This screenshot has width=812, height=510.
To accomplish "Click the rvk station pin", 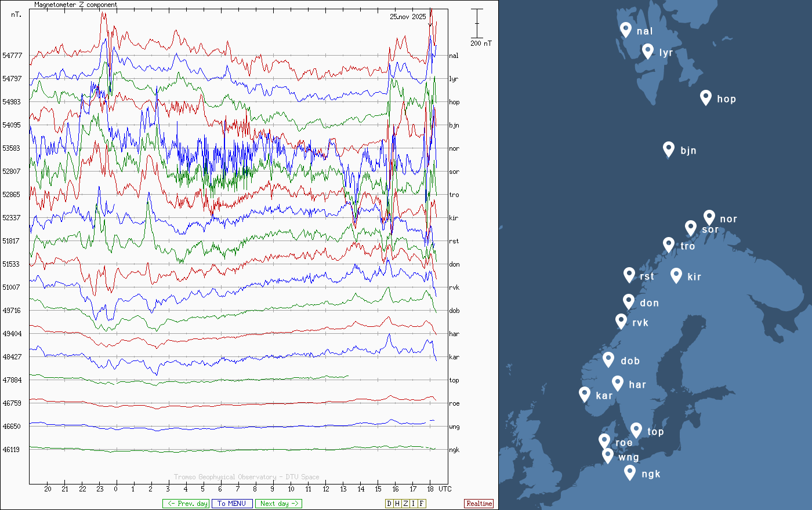I will (621, 322).
